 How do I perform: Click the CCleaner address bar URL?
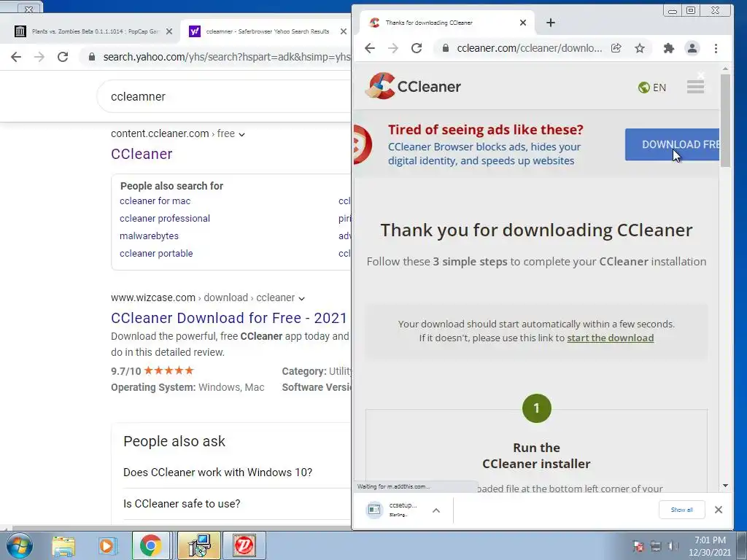[529, 48]
